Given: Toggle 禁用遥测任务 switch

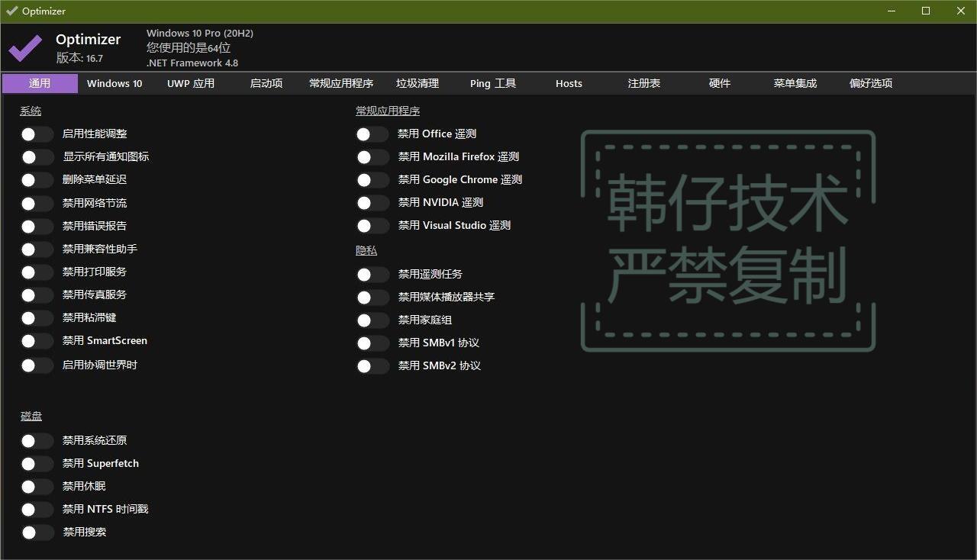Looking at the screenshot, I should 372,275.
